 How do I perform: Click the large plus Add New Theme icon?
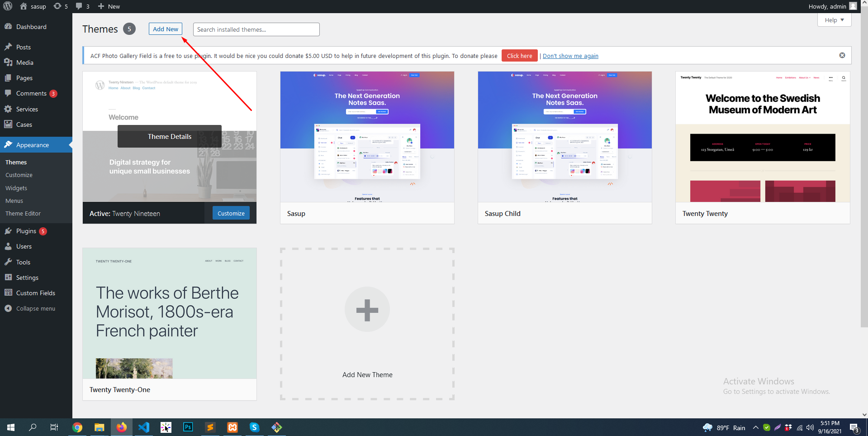click(367, 310)
